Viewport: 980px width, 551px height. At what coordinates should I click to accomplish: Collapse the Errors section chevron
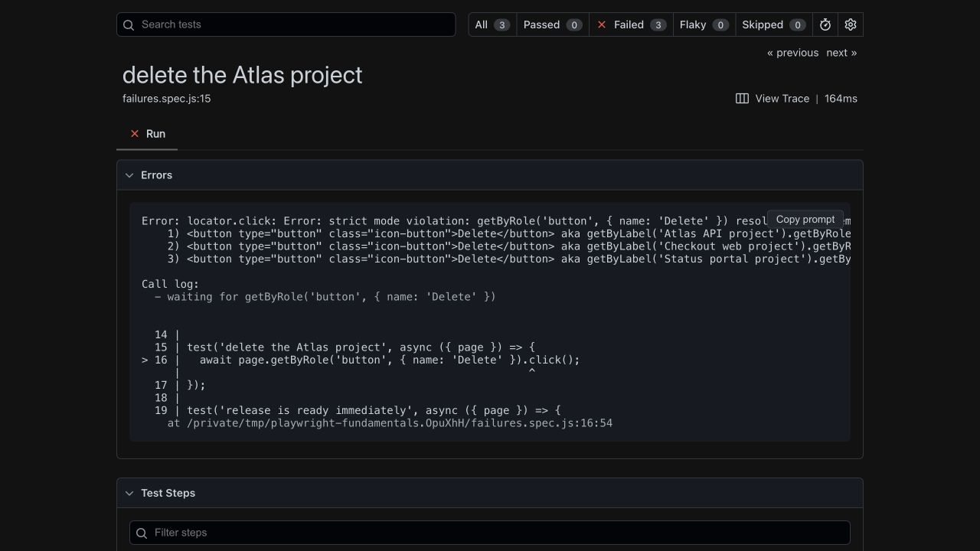pyautogui.click(x=129, y=175)
